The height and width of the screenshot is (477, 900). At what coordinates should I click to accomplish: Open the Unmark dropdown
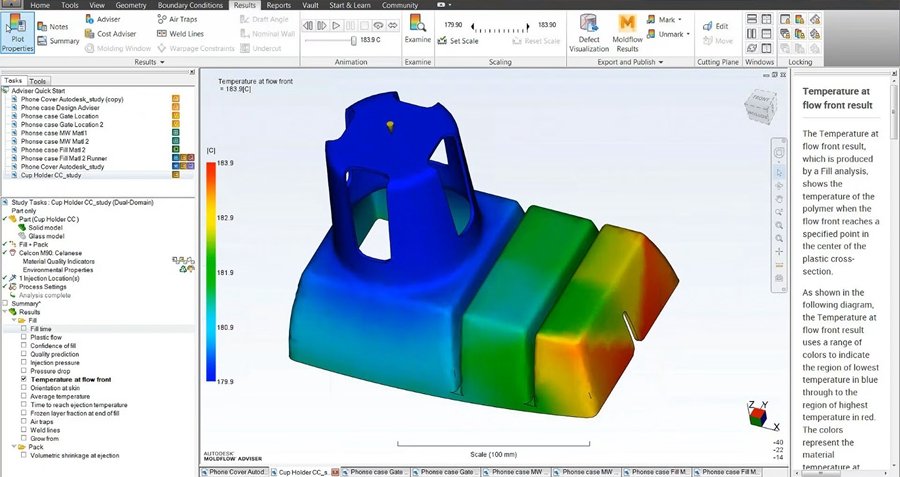668,34
